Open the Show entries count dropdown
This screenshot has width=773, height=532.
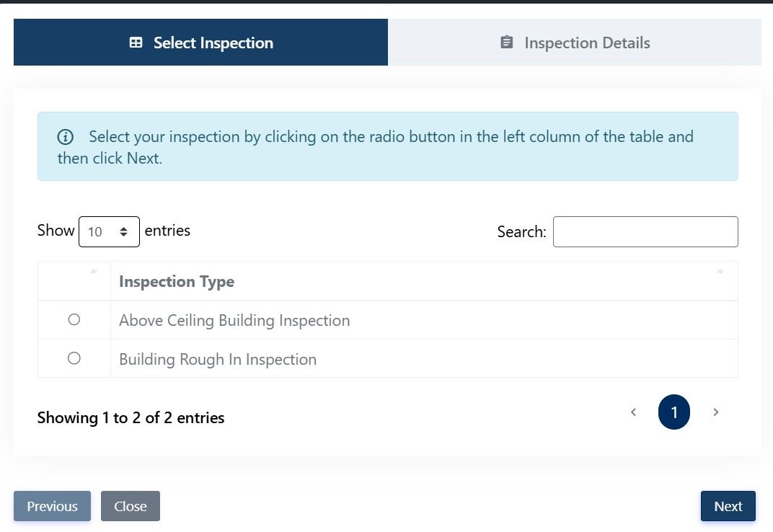(109, 231)
